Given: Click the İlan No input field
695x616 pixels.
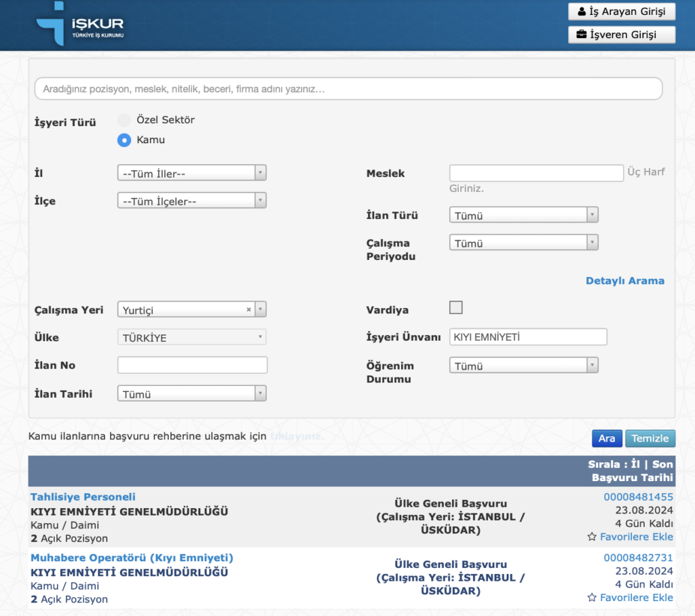Looking at the screenshot, I should [x=192, y=365].
